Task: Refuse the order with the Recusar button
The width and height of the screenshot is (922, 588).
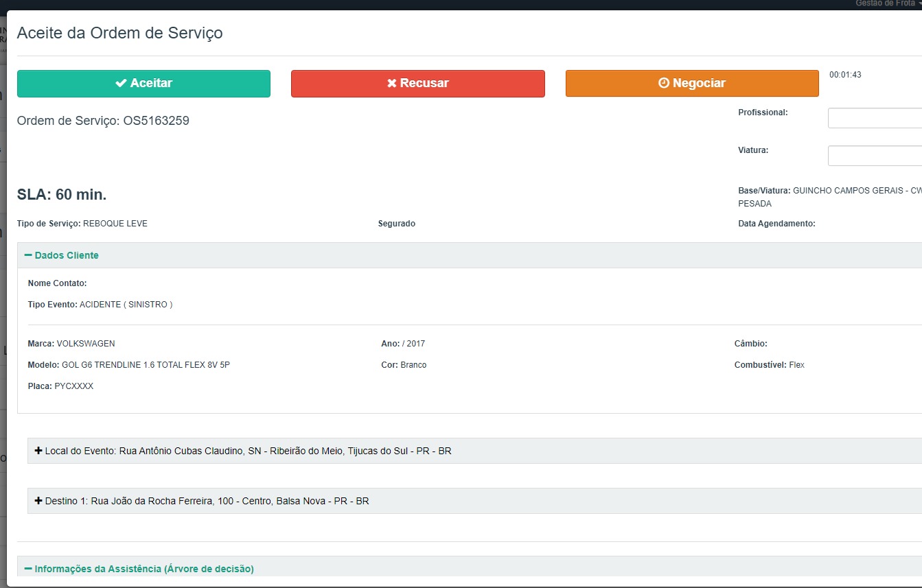Action: coord(417,83)
